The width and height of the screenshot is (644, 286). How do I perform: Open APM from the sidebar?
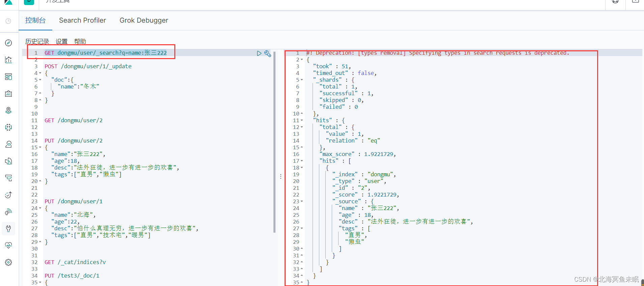(8, 178)
